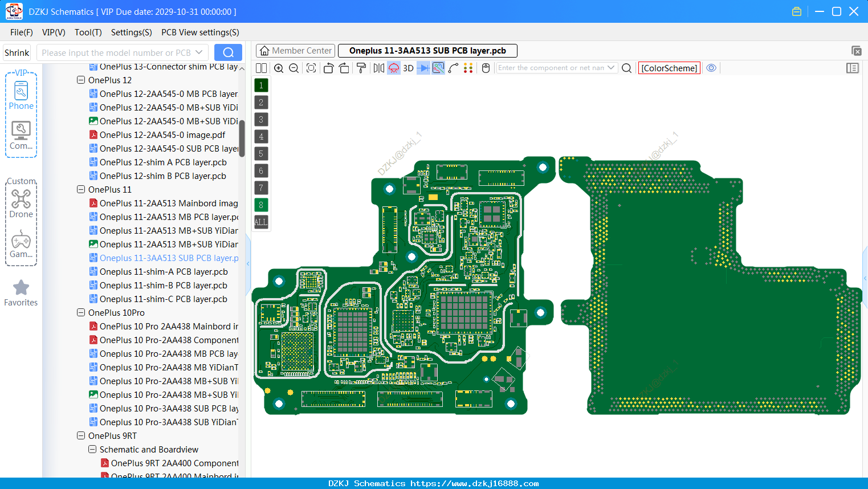Toggle the eye visibility icon in toolbar
The image size is (868, 489).
(711, 68)
